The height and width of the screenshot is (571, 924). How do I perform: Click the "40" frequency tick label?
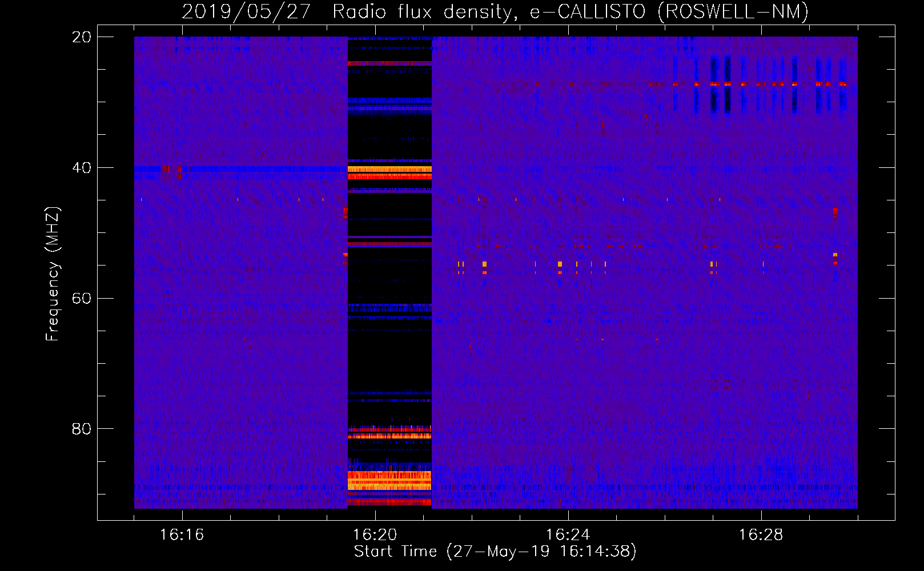click(x=82, y=168)
